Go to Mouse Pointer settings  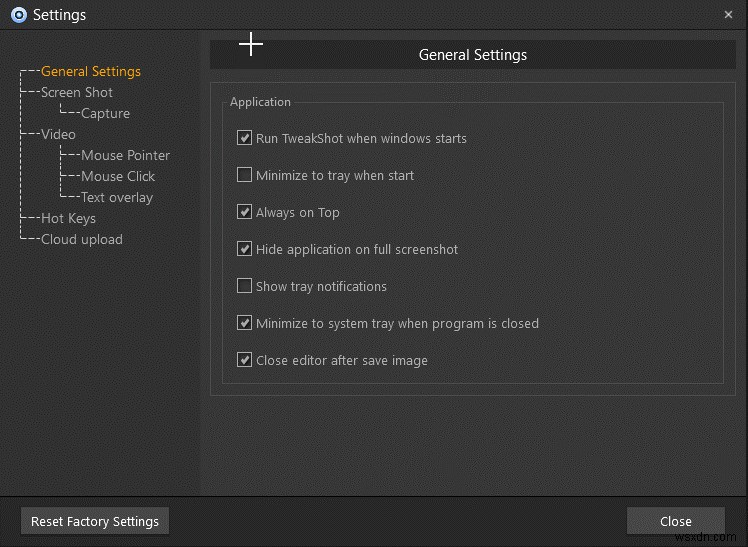(x=125, y=155)
